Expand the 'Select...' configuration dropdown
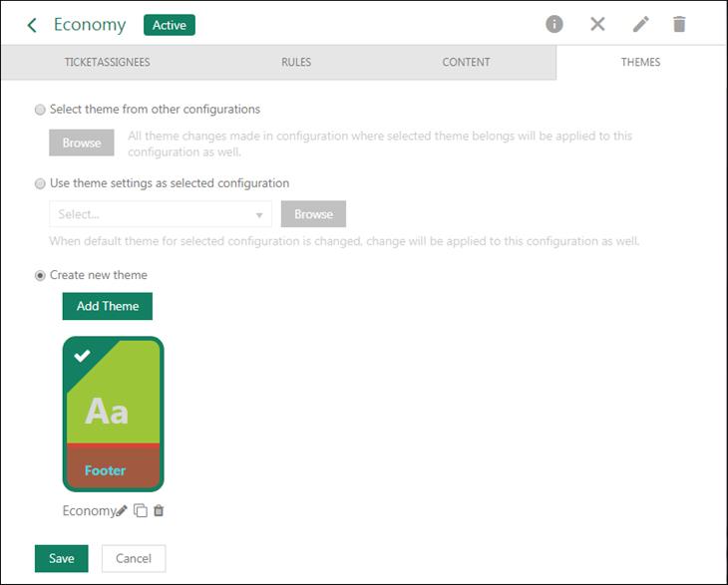Image resolution: width=728 pixels, height=585 pixels. click(x=161, y=214)
